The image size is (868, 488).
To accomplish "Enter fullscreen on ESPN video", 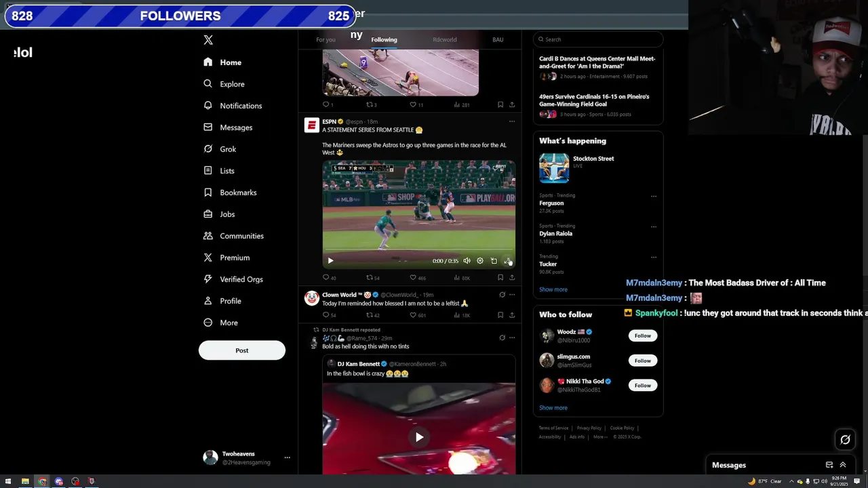I will (507, 261).
